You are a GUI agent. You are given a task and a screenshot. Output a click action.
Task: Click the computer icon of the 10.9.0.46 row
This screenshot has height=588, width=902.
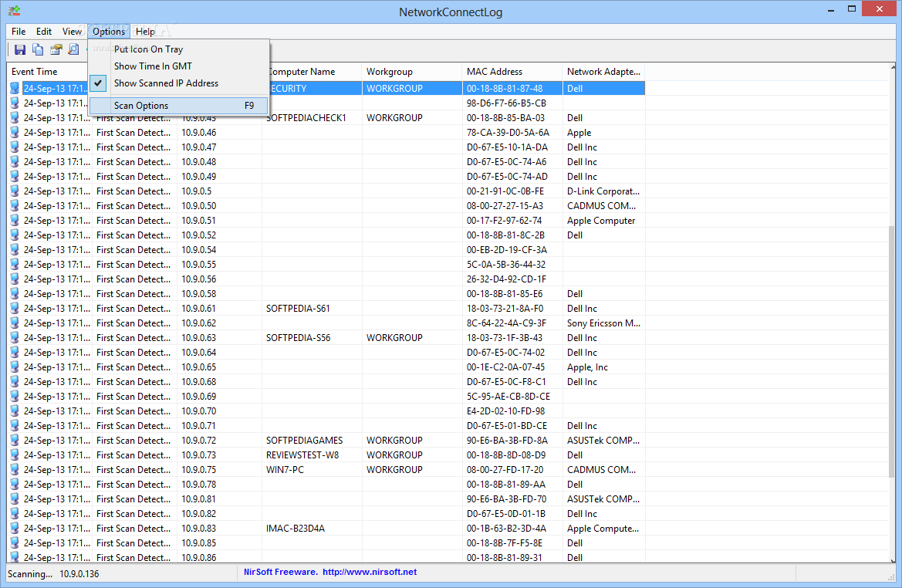pyautogui.click(x=15, y=132)
